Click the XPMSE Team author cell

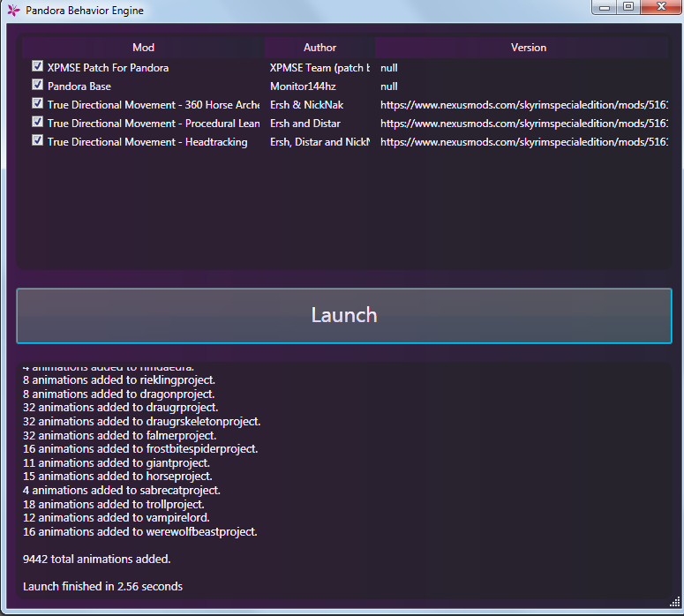[x=319, y=68]
